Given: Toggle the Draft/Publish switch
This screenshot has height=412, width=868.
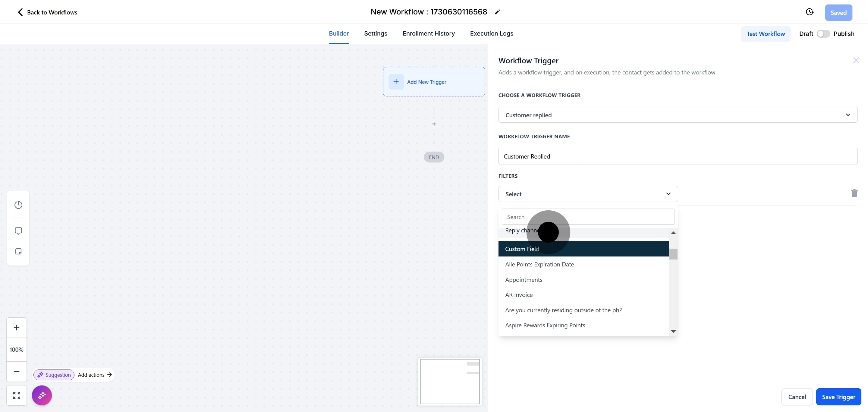Looking at the screenshot, I should click(823, 34).
